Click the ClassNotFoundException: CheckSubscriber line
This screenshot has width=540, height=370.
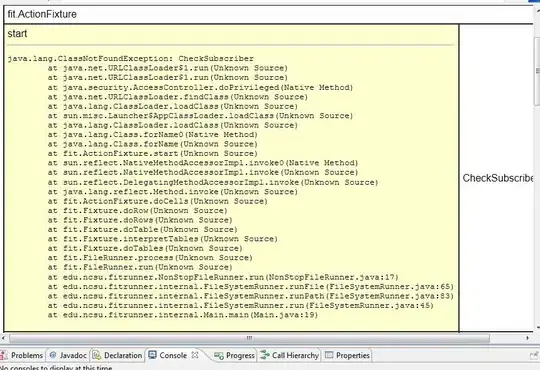tap(131, 59)
